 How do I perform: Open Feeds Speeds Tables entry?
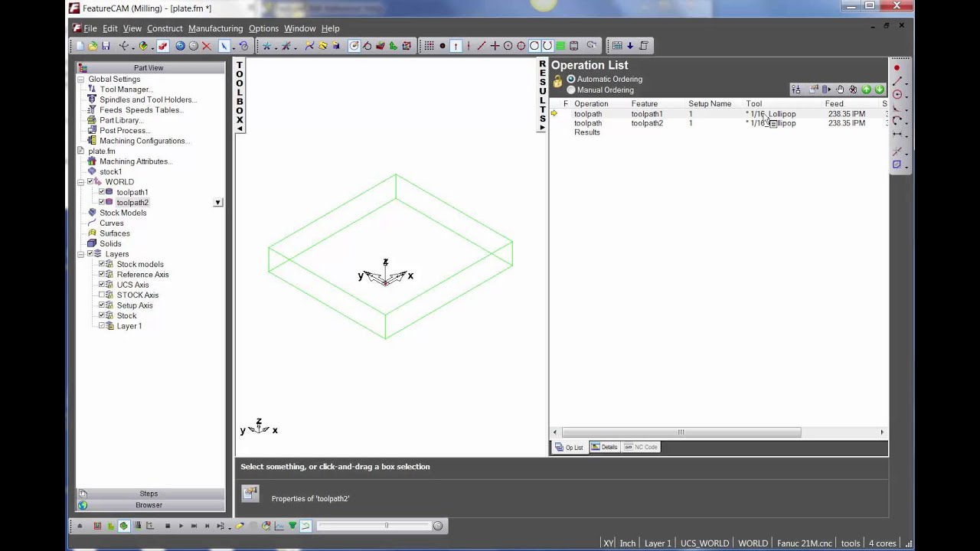tap(141, 110)
